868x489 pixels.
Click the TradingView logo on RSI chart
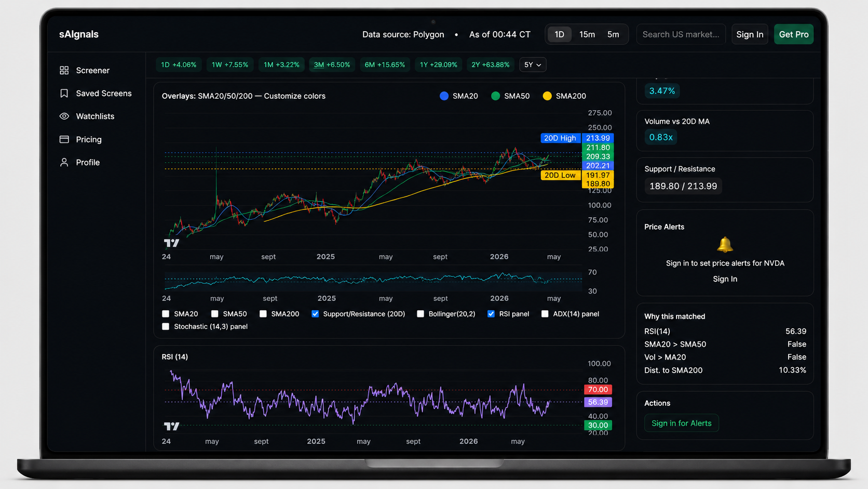coord(171,426)
